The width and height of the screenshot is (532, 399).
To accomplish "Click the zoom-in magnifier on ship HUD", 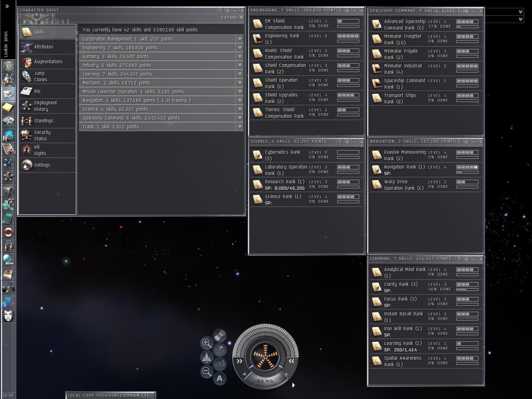I will 206,343.
